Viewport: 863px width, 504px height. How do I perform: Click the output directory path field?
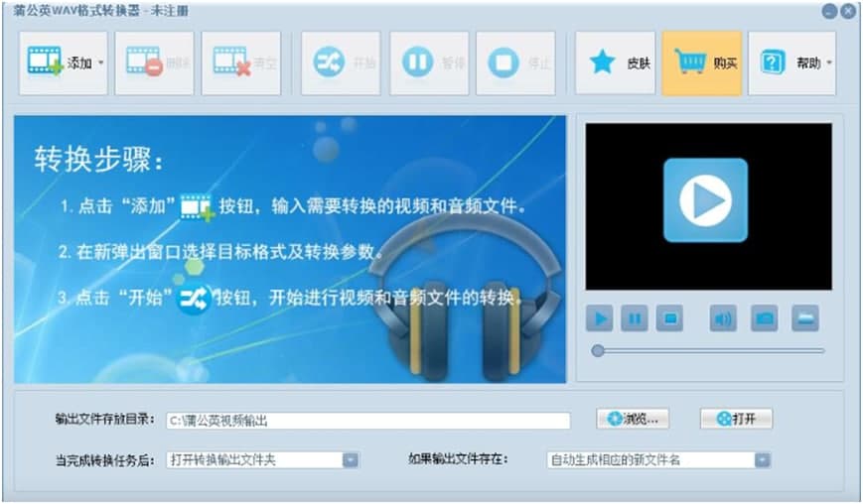point(368,421)
